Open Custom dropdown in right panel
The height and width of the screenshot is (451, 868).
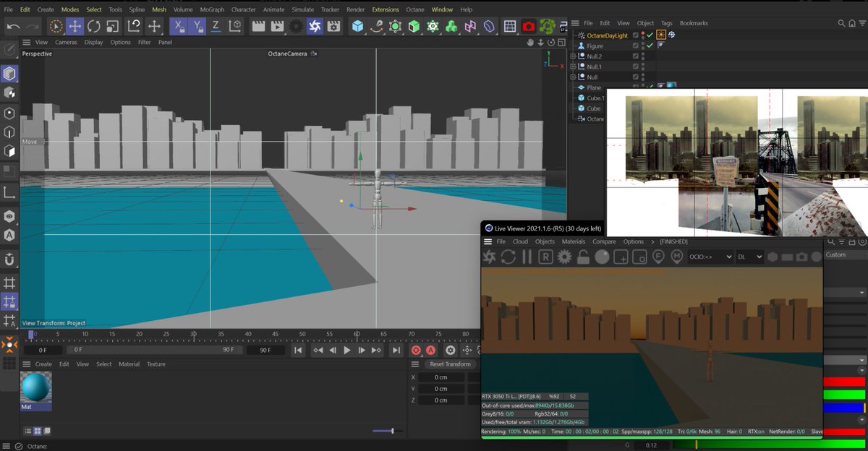point(845,255)
